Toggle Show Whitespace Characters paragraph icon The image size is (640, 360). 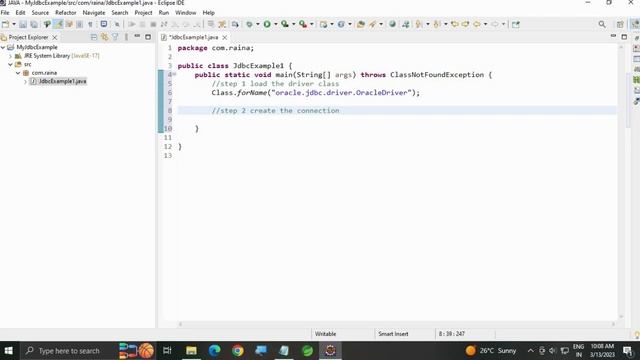(x=90, y=24)
